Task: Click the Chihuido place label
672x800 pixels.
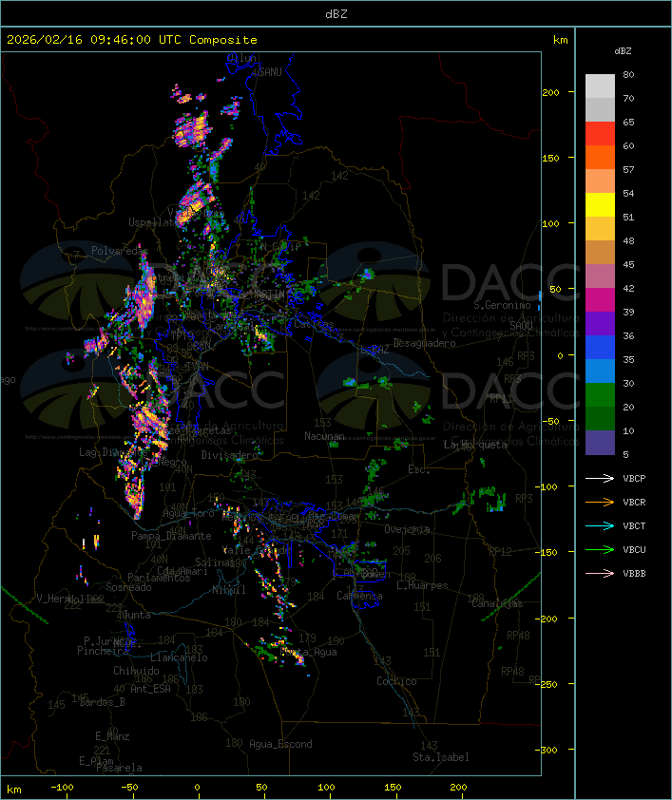Action: (x=136, y=671)
